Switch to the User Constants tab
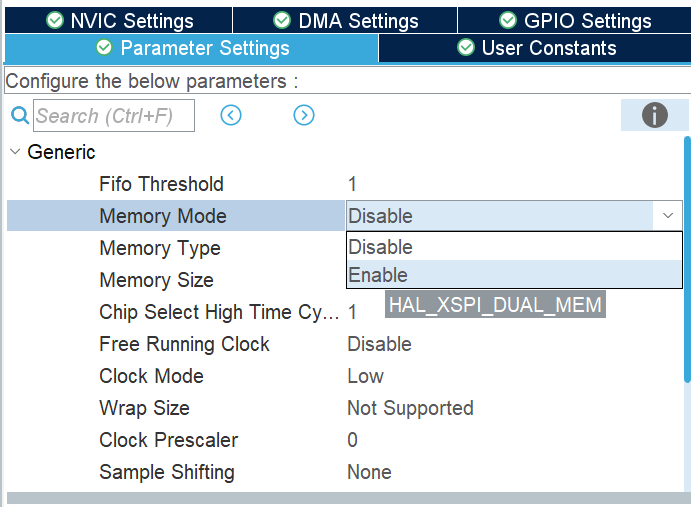This screenshot has height=507, width=691. point(536,48)
